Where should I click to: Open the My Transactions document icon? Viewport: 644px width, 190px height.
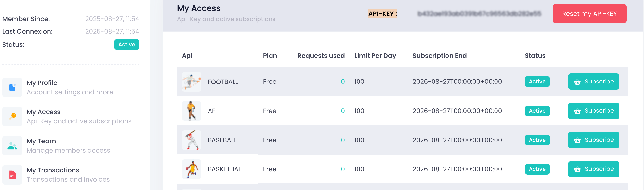[12, 175]
